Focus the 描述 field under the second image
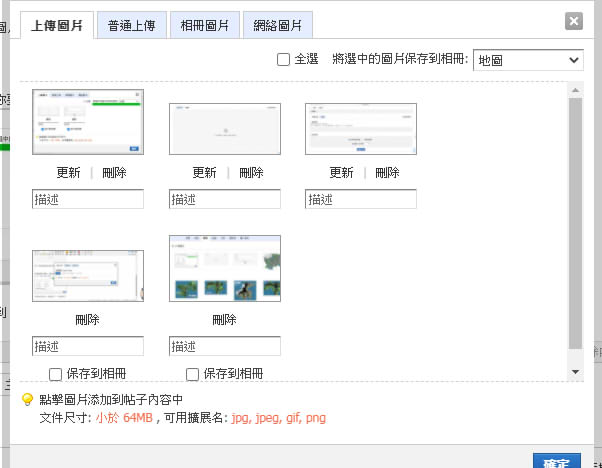Viewport: 602px width, 468px height. coord(225,199)
